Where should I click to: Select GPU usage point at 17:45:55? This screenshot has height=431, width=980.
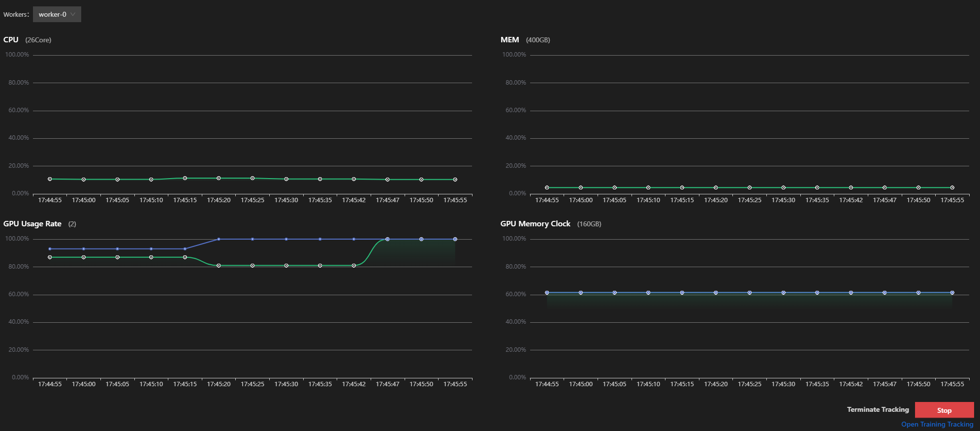pos(455,239)
